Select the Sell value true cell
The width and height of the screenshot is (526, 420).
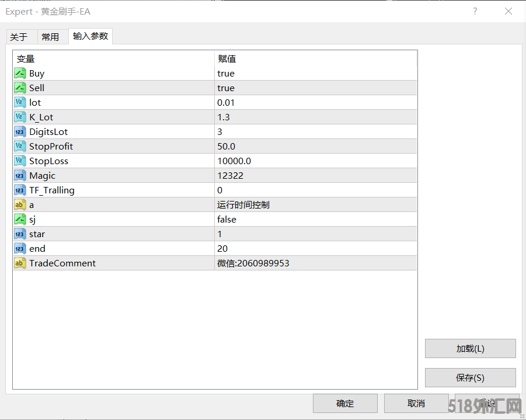pyautogui.click(x=315, y=88)
